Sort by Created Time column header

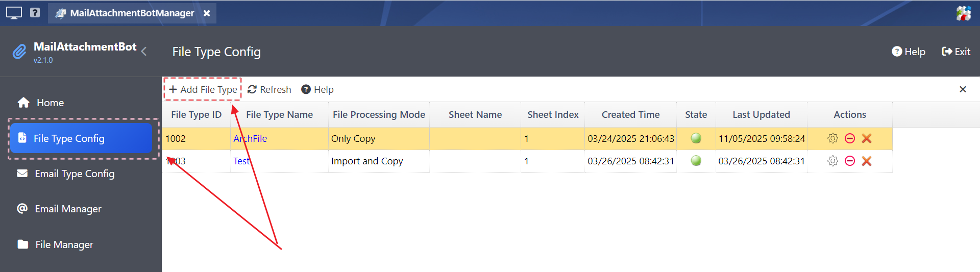coord(630,115)
